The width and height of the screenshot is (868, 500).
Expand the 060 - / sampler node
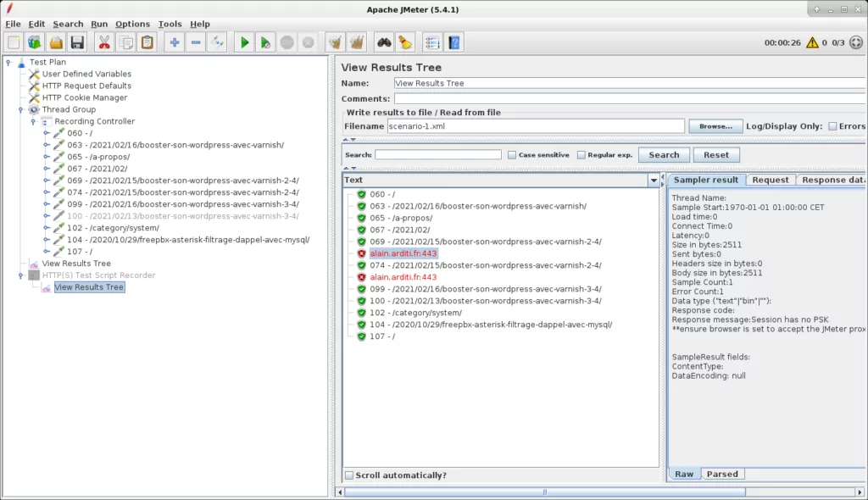47,133
